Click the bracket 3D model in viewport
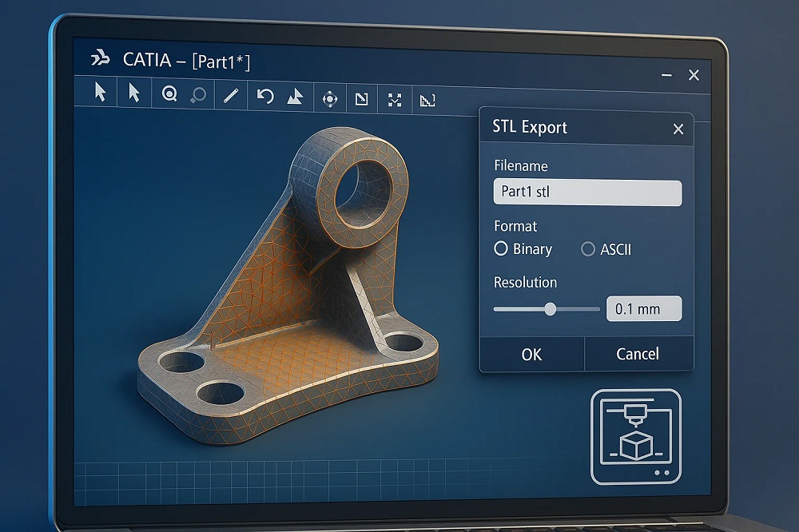The width and height of the screenshot is (799, 532). (x=288, y=285)
